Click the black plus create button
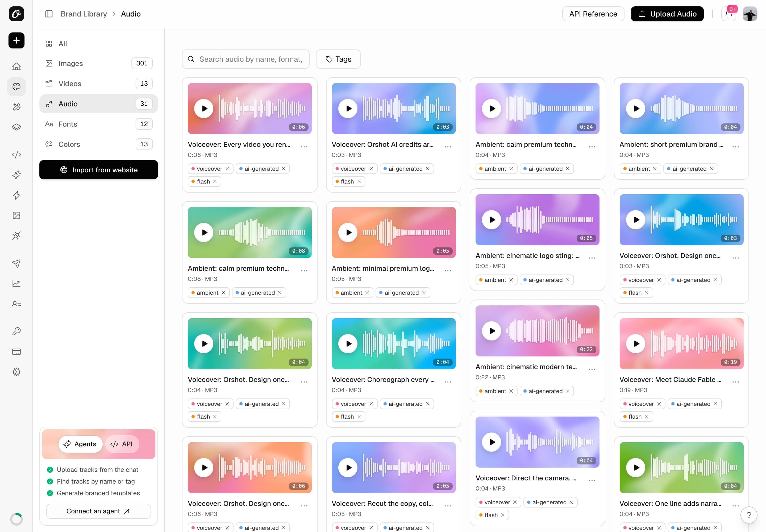This screenshot has width=766, height=532. 16,40
